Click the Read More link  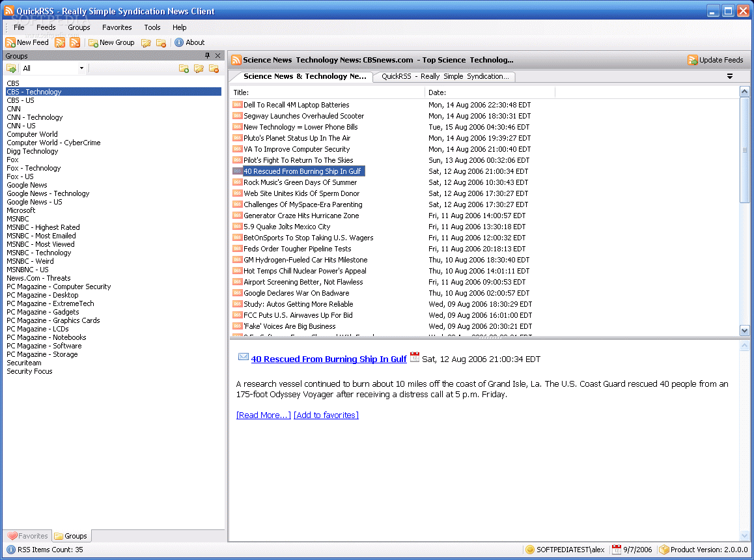point(264,415)
